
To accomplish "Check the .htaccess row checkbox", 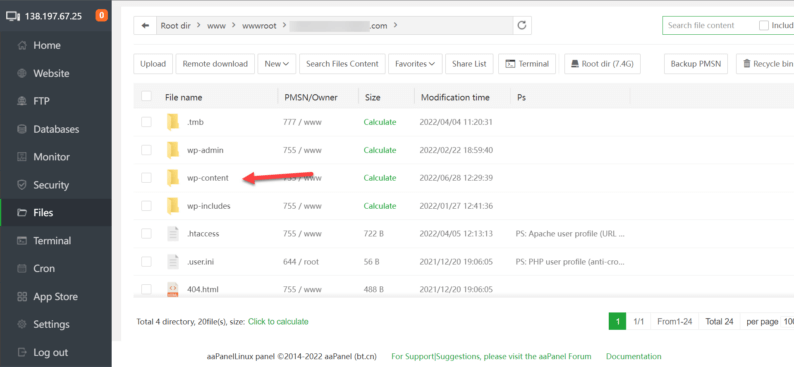I will pos(146,234).
